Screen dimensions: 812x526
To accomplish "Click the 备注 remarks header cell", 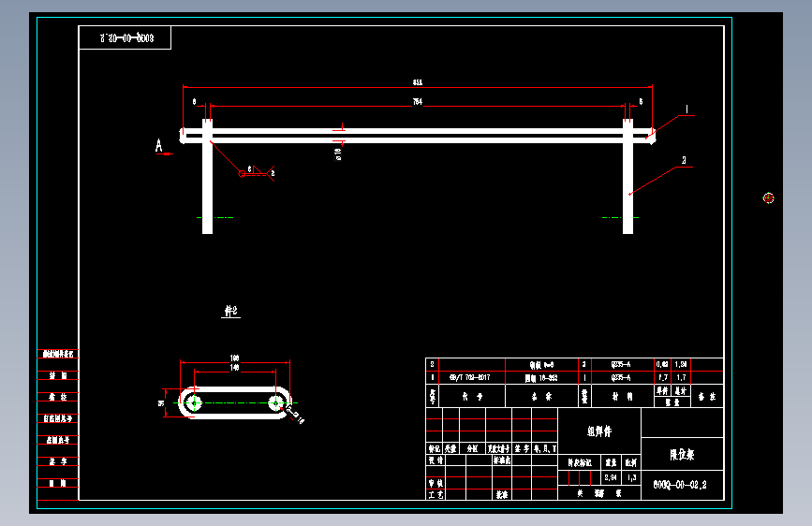I will point(707,397).
